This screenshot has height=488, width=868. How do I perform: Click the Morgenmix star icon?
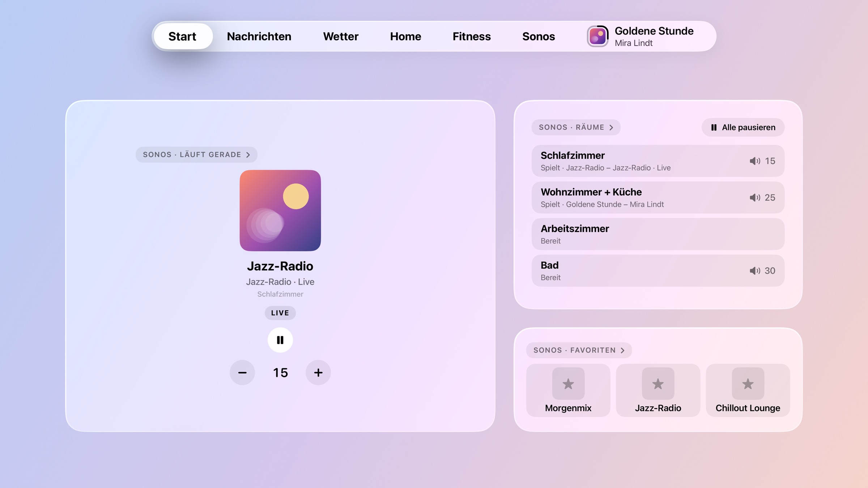coord(568,384)
